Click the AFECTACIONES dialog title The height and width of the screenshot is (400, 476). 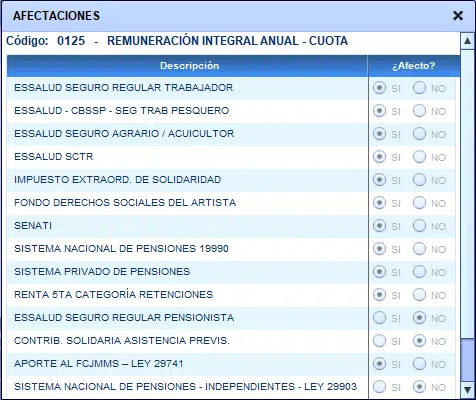click(x=56, y=16)
